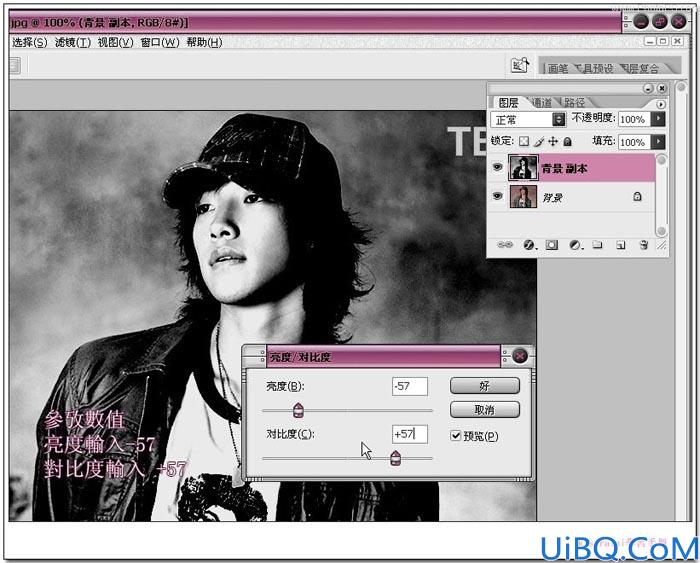Click the 取消 cancel button

[x=484, y=409]
